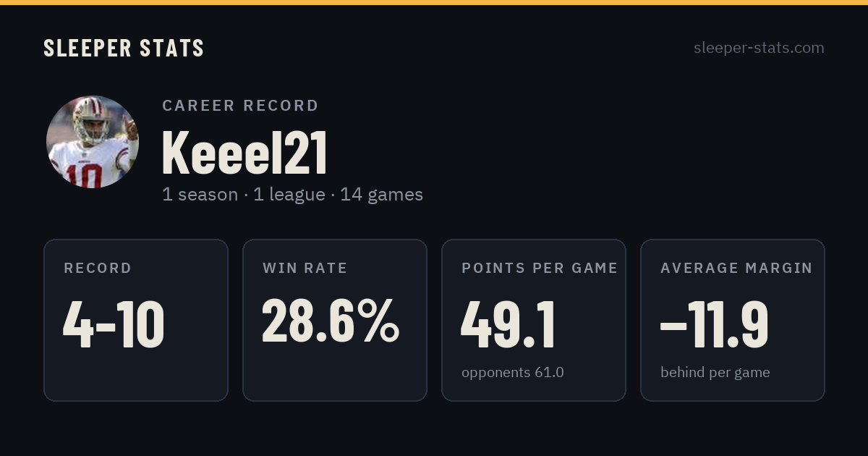The width and height of the screenshot is (868, 456).
Task: Select the Keeel21 username heading
Action: click(x=244, y=153)
